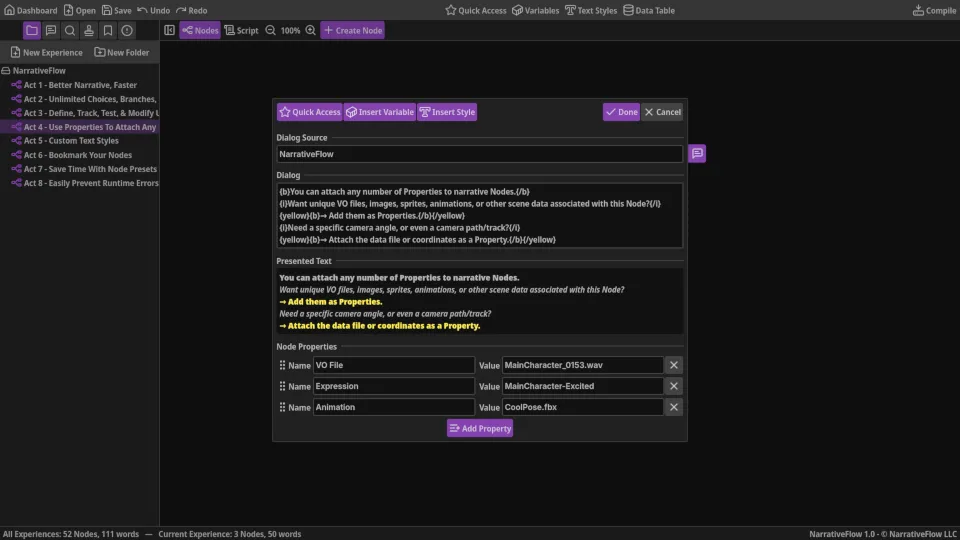Show the errors panel with the exclamation icon

tap(127, 31)
